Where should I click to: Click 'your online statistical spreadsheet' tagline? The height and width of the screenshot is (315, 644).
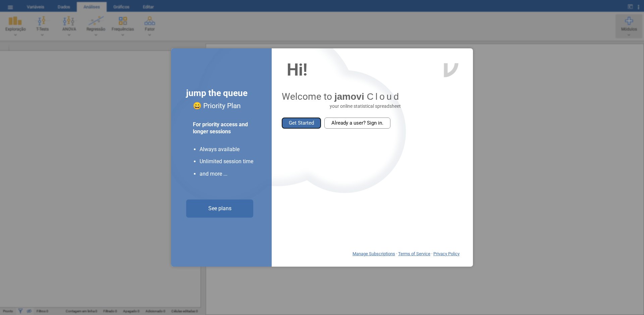pos(365,106)
